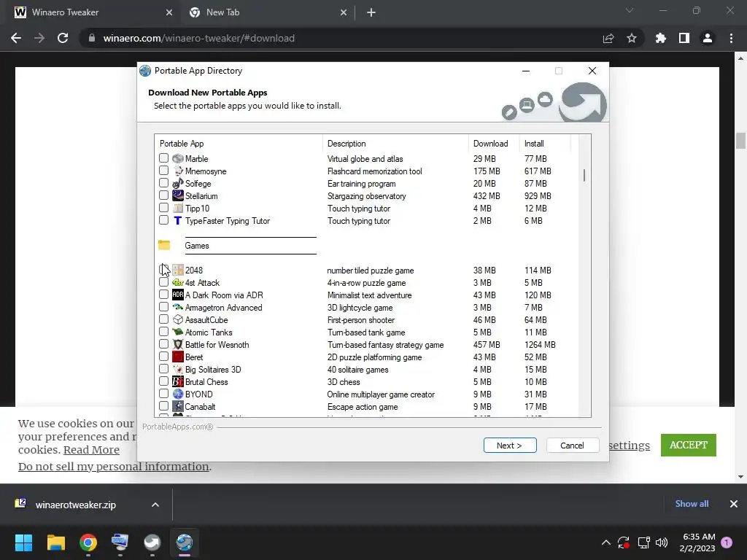Open the date and time clock
This screenshot has height=560, width=747.
point(698,542)
